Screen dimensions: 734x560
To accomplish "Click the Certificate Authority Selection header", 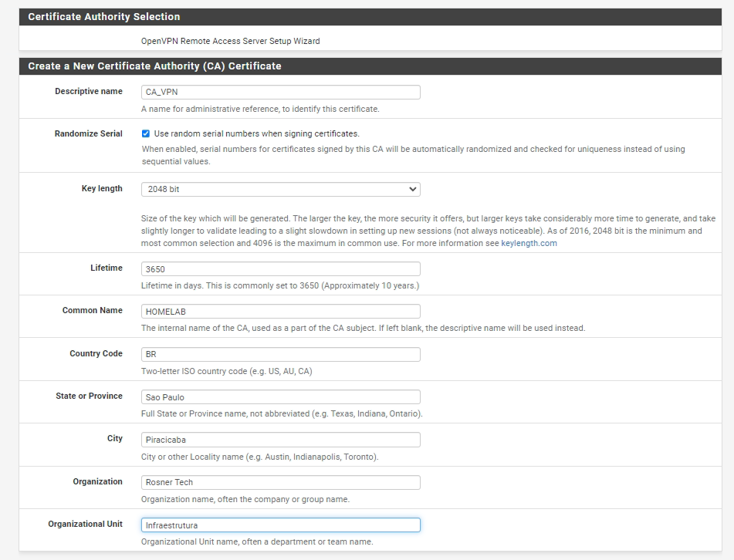I will point(104,17).
